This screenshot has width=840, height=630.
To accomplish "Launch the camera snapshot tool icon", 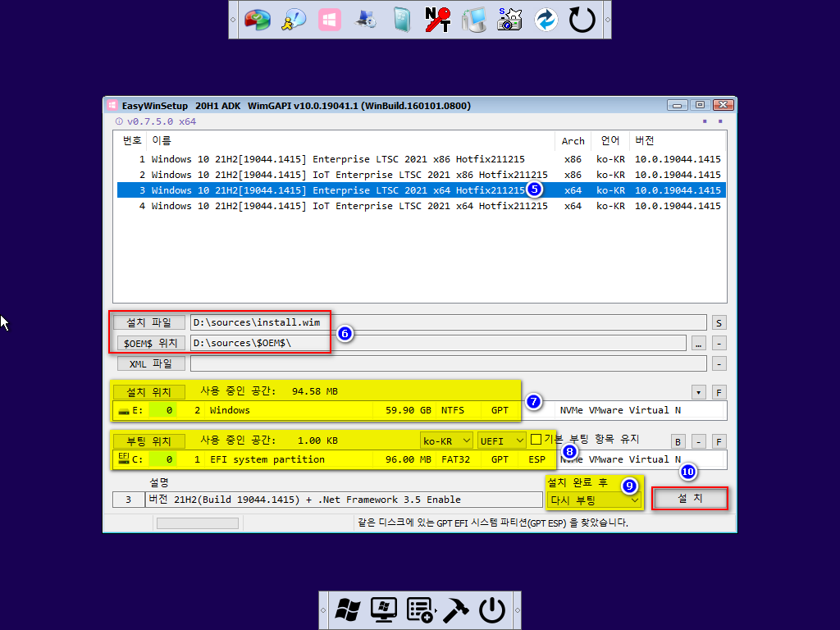I will 509,20.
